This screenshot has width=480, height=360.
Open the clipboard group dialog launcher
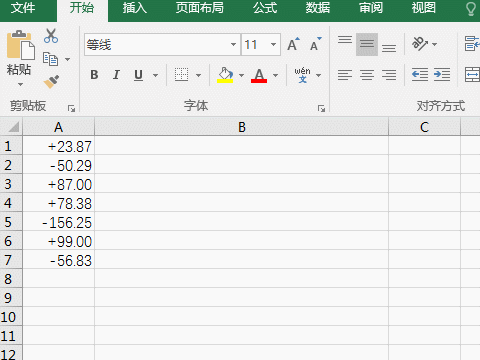click(x=71, y=108)
